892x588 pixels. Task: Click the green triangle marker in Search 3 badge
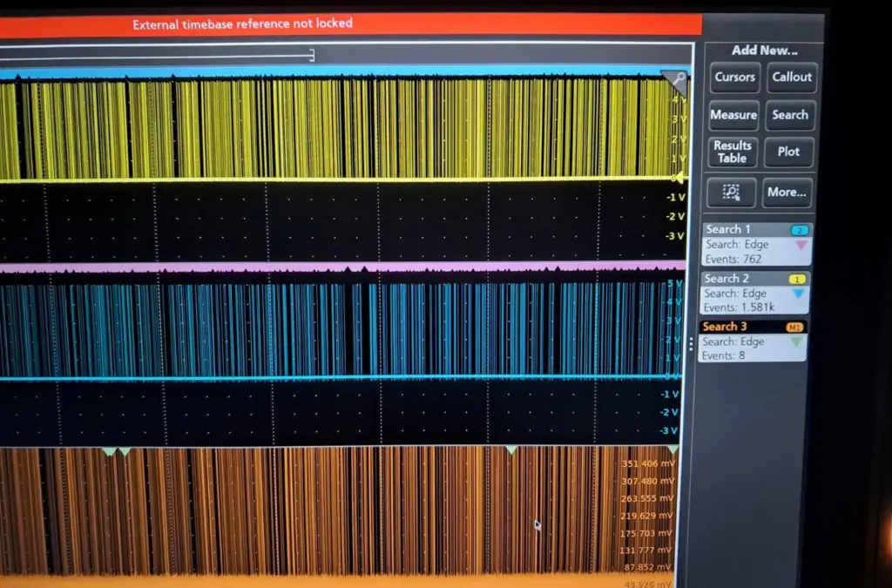pyautogui.click(x=797, y=342)
